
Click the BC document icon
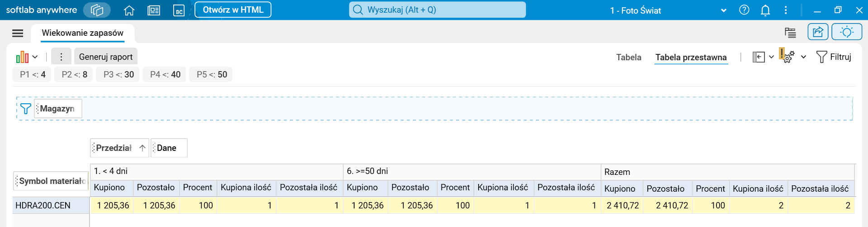pos(179,10)
